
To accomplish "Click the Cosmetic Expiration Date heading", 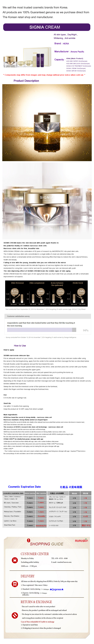I will point(24,487).
